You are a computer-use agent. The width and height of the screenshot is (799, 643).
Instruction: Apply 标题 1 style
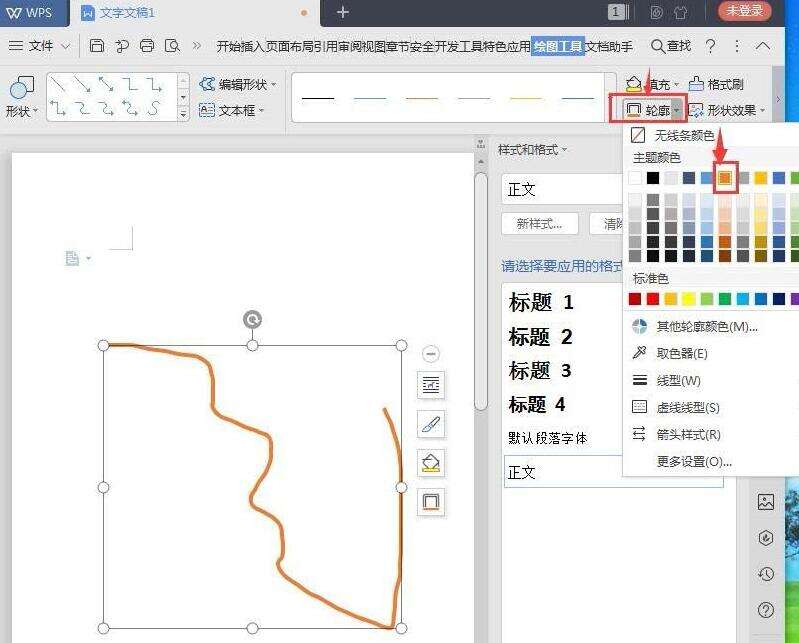(x=541, y=302)
